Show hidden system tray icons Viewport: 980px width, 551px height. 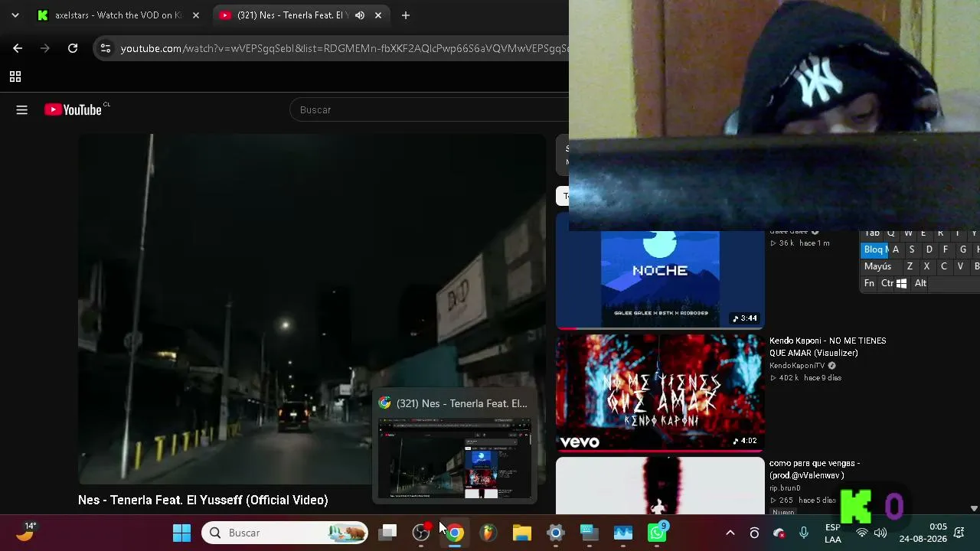click(x=730, y=533)
